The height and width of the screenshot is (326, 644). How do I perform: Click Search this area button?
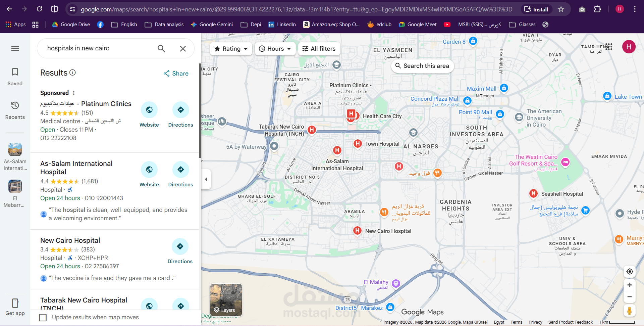[422, 66]
